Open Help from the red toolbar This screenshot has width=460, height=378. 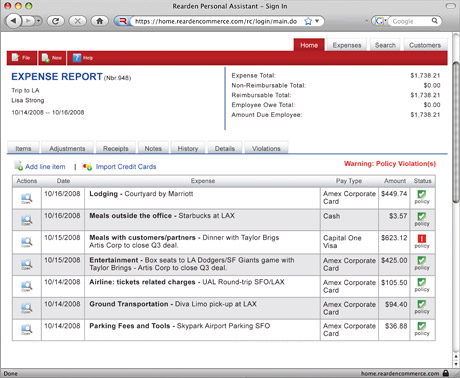pyautogui.click(x=83, y=58)
